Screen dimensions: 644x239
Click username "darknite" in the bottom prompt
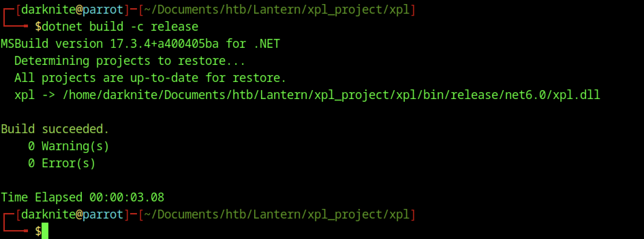[x=48, y=214]
